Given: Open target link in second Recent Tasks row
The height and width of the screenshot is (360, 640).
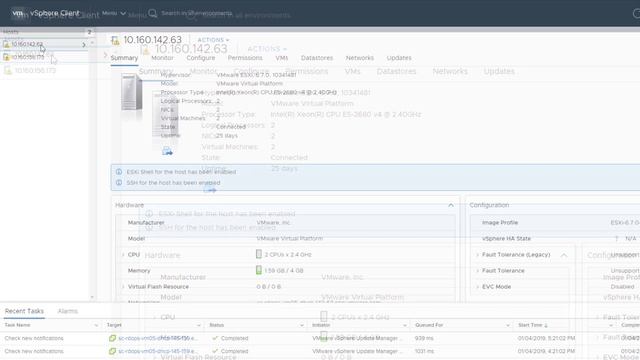Looking at the screenshot, I should [x=158, y=351].
